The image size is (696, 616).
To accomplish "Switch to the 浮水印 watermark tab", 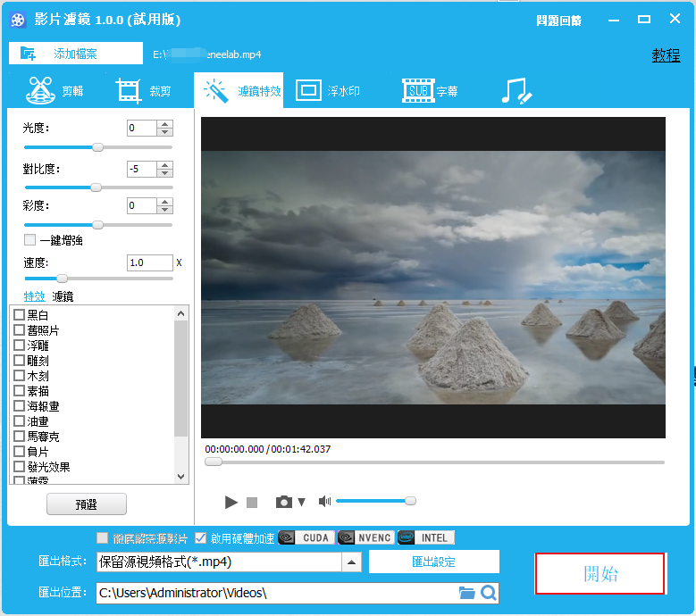I will [328, 91].
